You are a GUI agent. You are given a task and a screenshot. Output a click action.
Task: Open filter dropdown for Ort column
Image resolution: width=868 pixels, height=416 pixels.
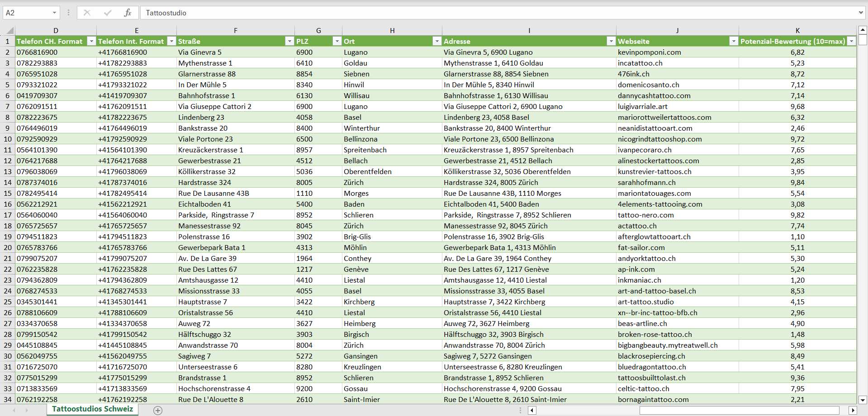437,41
